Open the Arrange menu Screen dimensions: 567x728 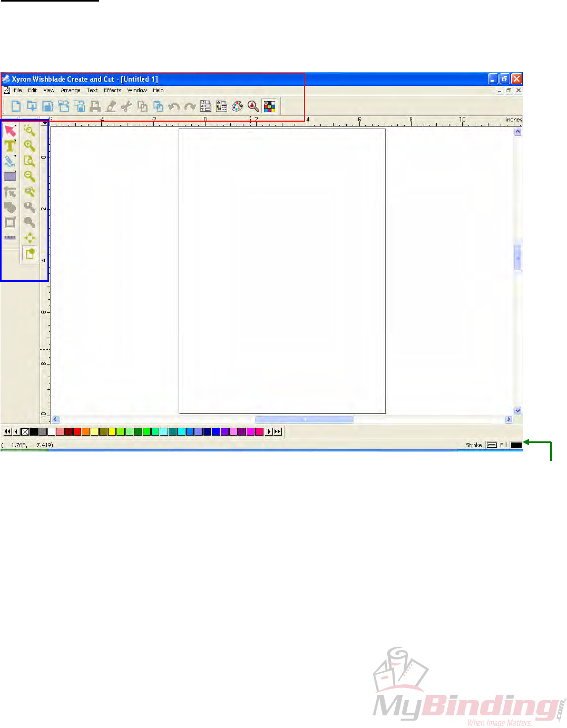click(71, 90)
